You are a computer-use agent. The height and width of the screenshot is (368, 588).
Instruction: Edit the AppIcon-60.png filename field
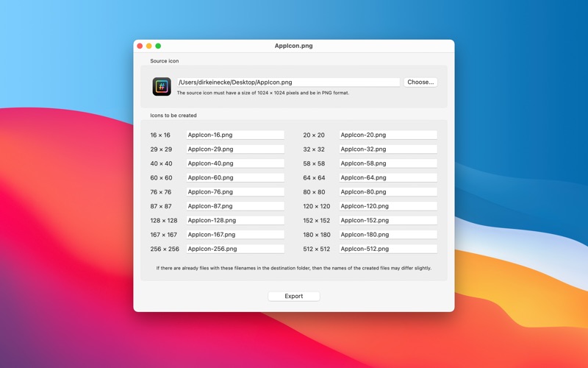click(x=235, y=177)
